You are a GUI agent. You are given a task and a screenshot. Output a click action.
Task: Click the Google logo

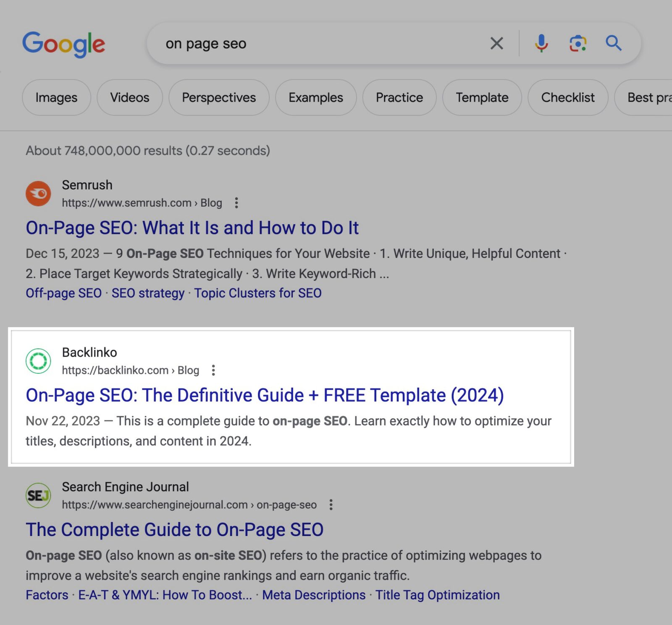click(x=64, y=44)
